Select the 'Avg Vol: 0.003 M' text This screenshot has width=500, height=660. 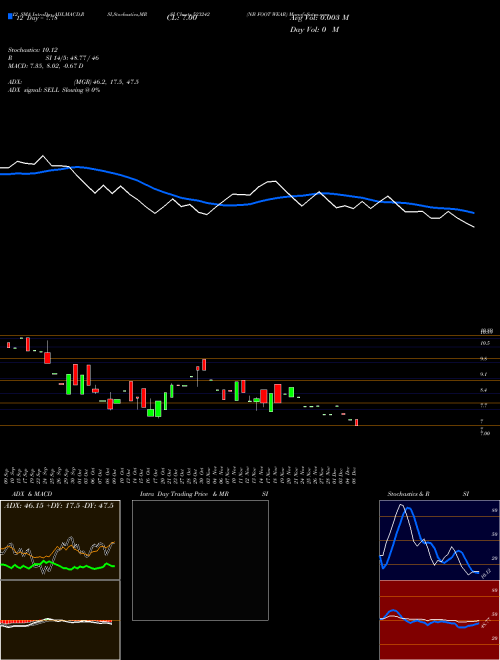[x=319, y=18]
